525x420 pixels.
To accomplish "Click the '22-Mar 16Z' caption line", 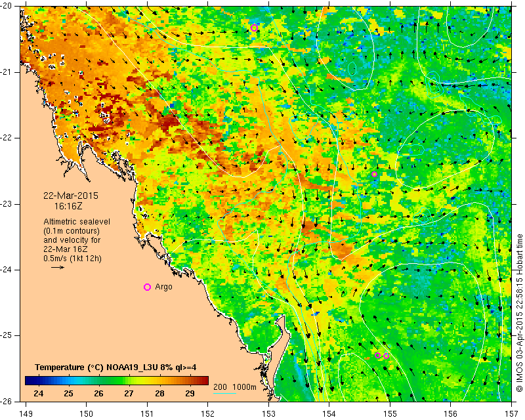I will 66,249.
